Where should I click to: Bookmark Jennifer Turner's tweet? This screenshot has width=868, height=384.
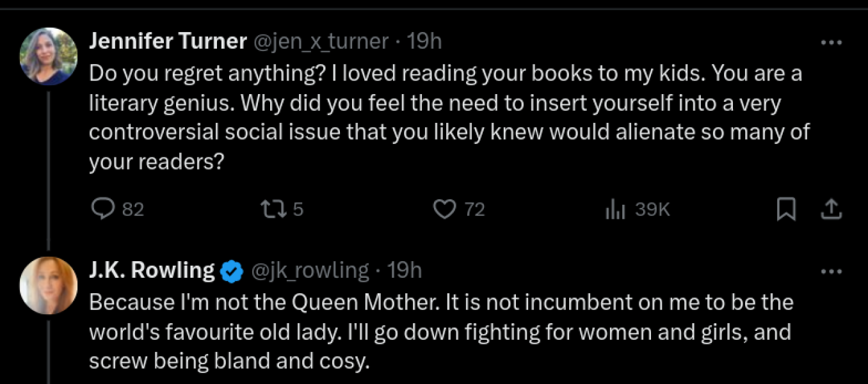[x=785, y=209]
